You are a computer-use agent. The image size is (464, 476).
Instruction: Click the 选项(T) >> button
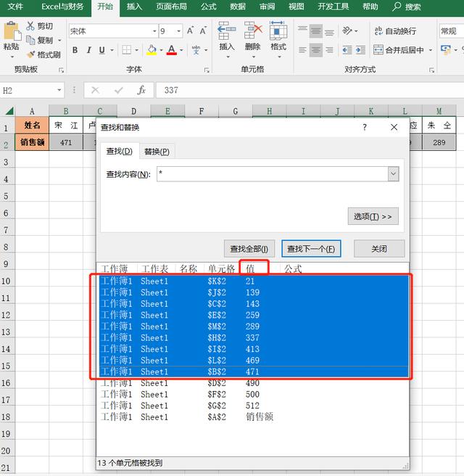(373, 216)
